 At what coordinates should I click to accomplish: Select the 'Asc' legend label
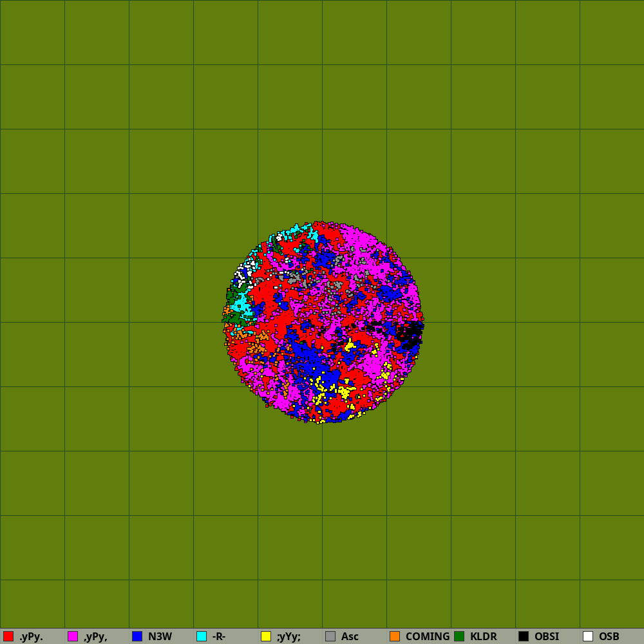[x=350, y=636]
